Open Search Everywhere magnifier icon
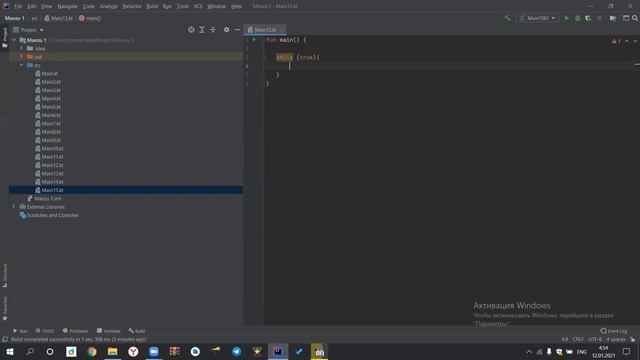Image resolution: width=640 pixels, height=360 pixels. click(x=635, y=18)
